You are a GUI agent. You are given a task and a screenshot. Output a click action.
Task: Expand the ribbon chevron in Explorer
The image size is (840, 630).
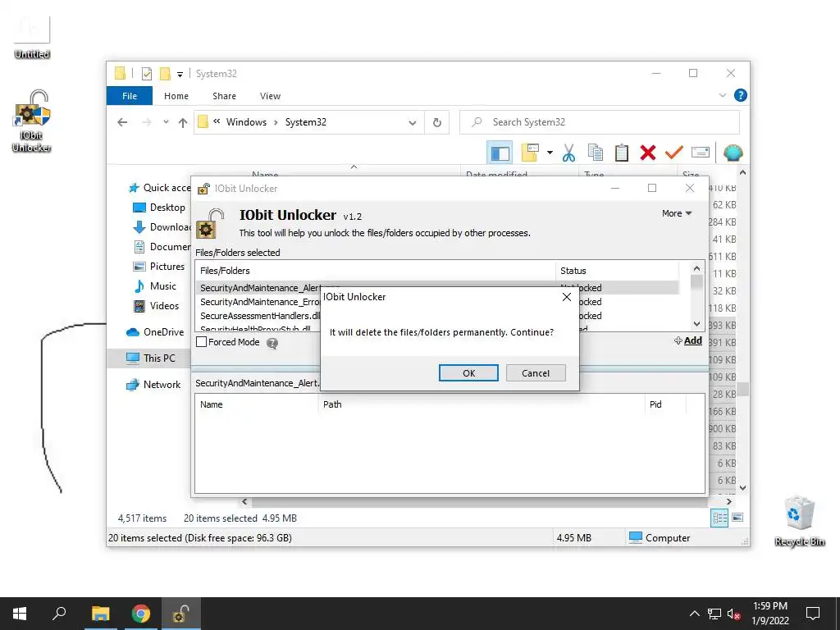point(722,95)
